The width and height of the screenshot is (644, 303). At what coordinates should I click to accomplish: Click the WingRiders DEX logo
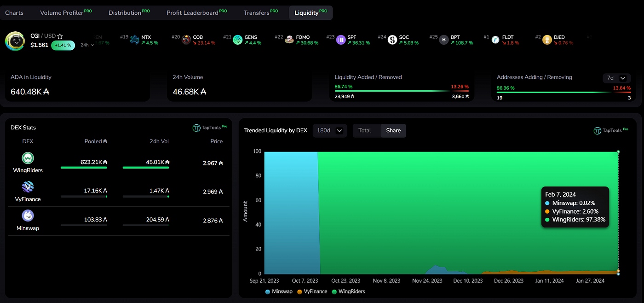[28, 158]
